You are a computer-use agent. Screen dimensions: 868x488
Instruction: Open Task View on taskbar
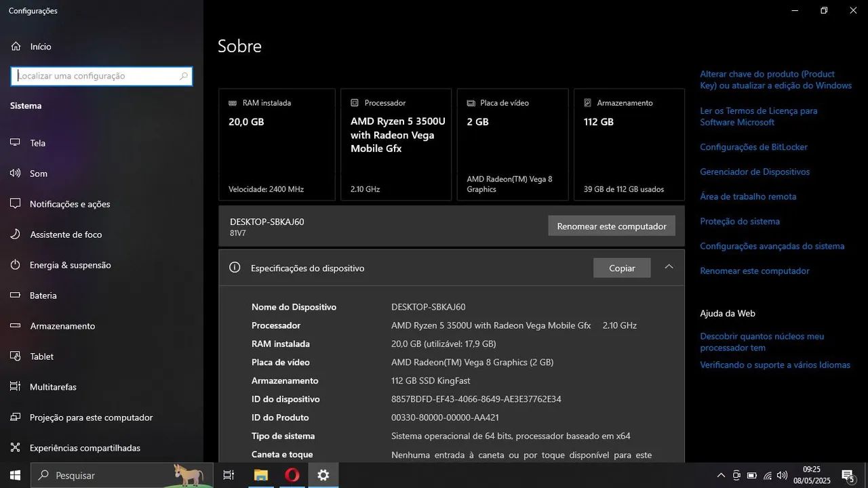coord(229,475)
